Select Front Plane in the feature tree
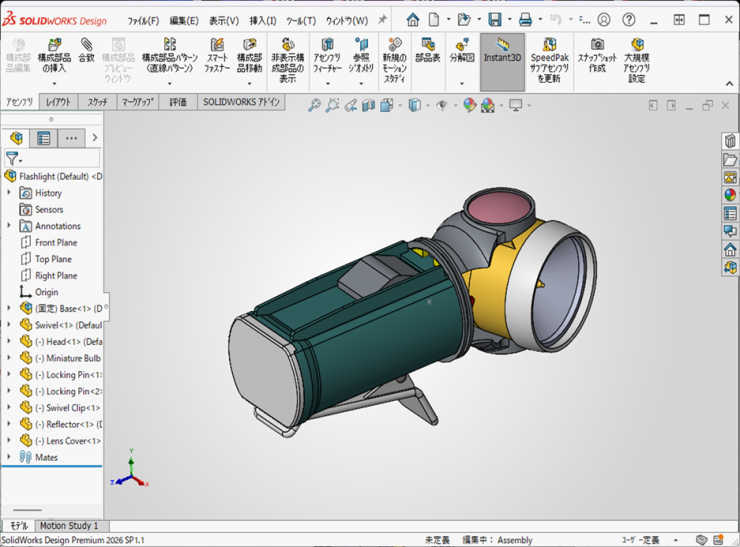The height and width of the screenshot is (547, 740). tap(55, 242)
